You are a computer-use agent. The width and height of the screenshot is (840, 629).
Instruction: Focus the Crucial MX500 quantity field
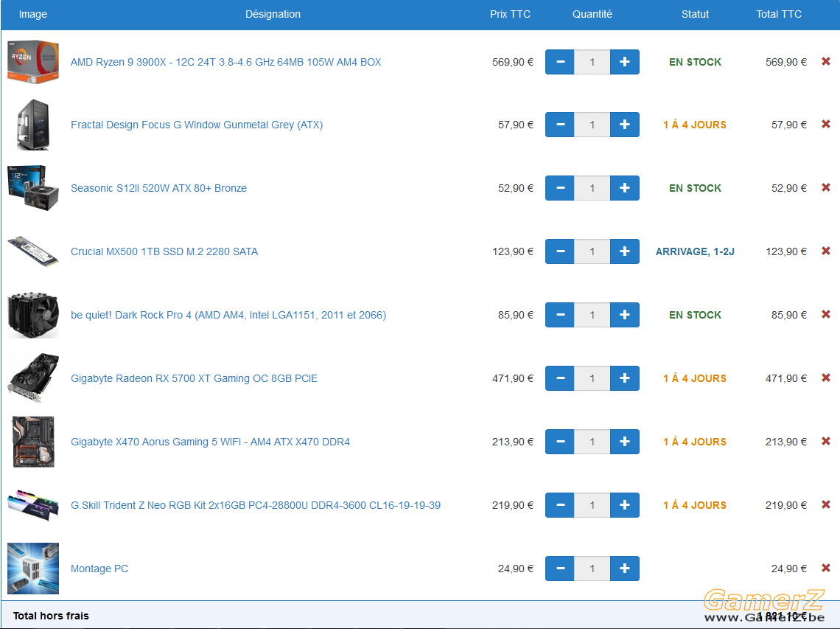[592, 251]
